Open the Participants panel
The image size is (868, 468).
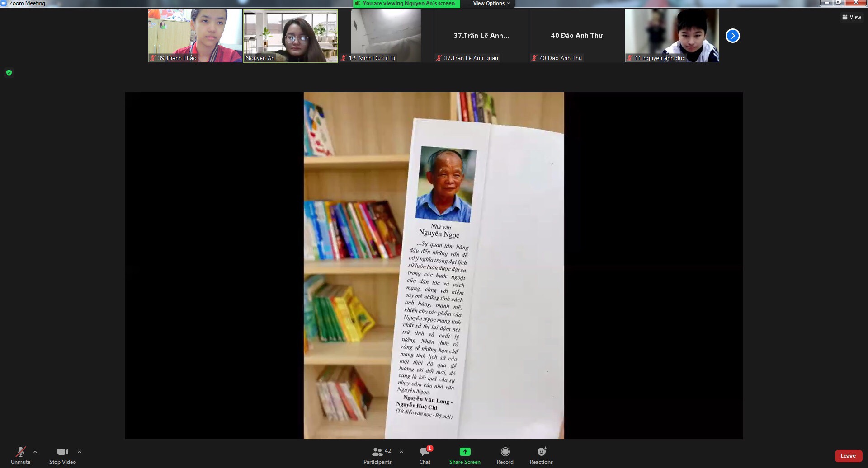(x=377, y=455)
